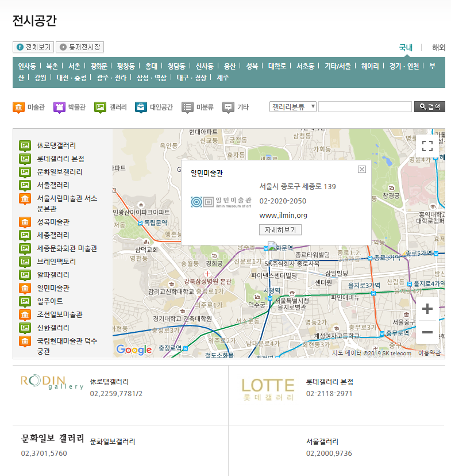This screenshot has width=451, height=476.
Task: Select the 삼성 · 역삼 region filter
Action: point(151,78)
